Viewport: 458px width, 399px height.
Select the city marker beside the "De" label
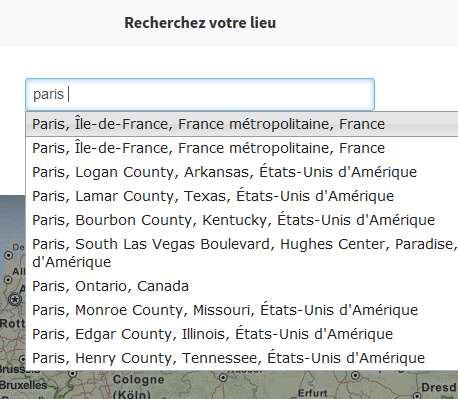click(x=8, y=255)
